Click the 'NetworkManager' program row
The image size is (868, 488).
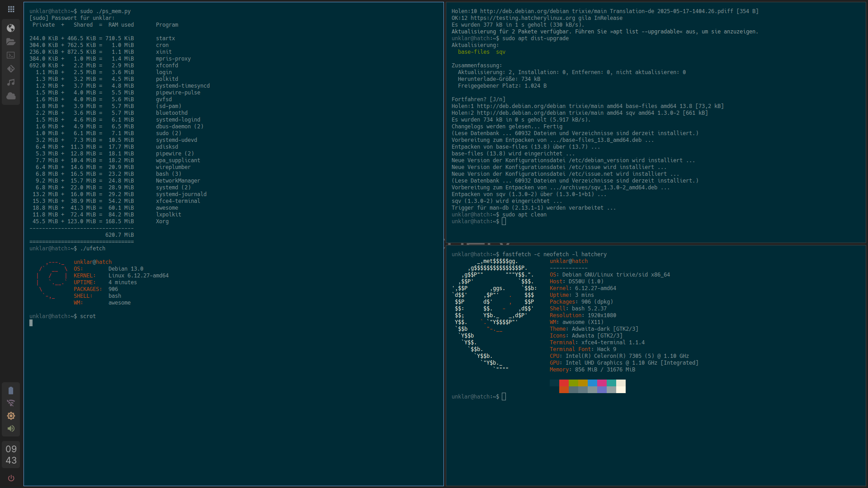point(115,181)
